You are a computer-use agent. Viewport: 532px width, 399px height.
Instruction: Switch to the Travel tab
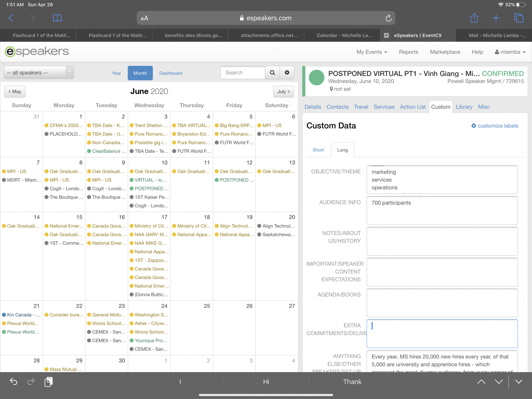coord(361,107)
